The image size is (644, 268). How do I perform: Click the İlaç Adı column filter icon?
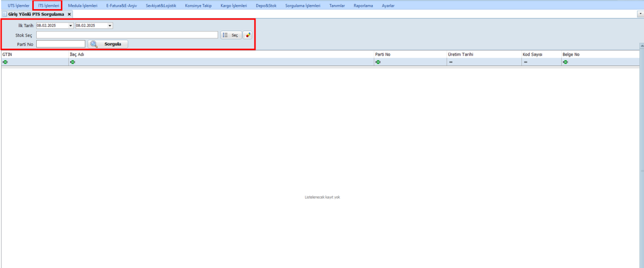[x=73, y=62]
